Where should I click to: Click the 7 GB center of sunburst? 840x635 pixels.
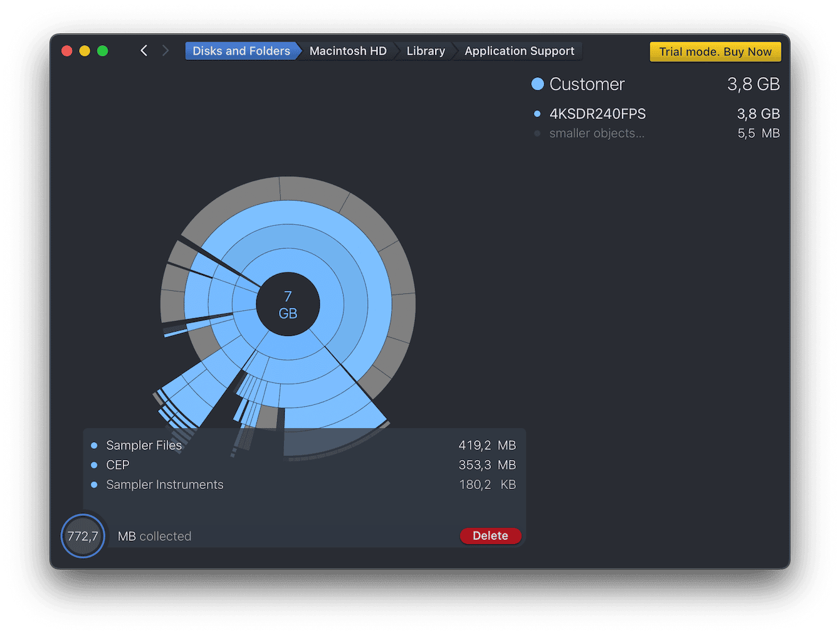pyautogui.click(x=288, y=305)
